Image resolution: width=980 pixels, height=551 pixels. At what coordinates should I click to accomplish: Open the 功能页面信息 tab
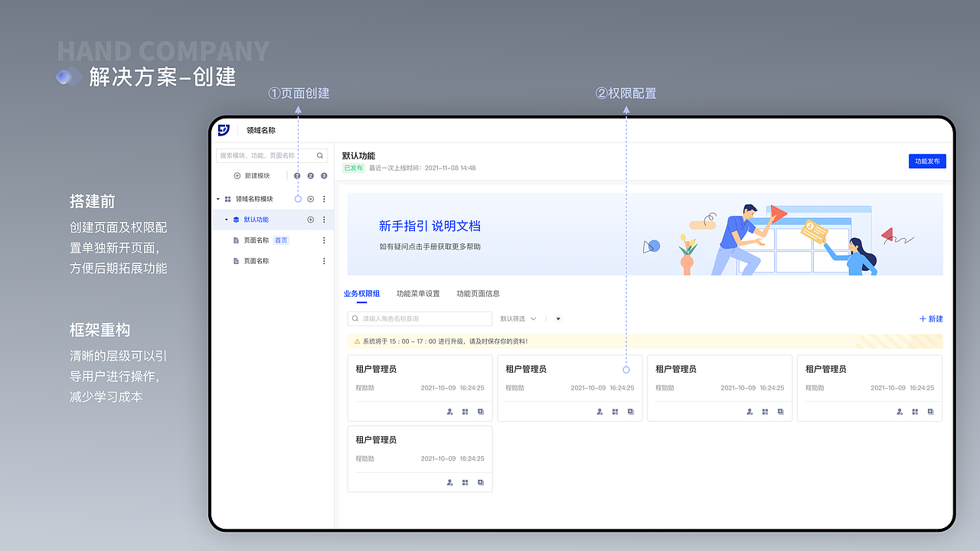pyautogui.click(x=477, y=293)
